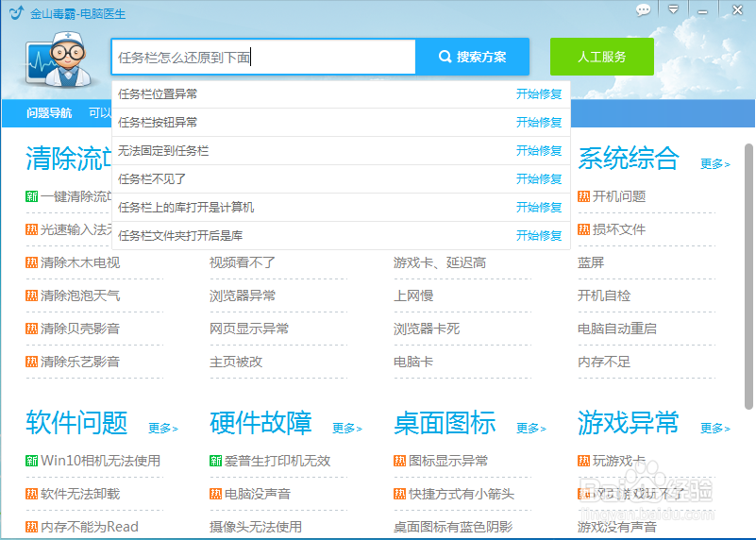Viewport: 756px width, 540px height.
Task: Start repair for 任务栏按钮异常
Action: click(x=539, y=123)
